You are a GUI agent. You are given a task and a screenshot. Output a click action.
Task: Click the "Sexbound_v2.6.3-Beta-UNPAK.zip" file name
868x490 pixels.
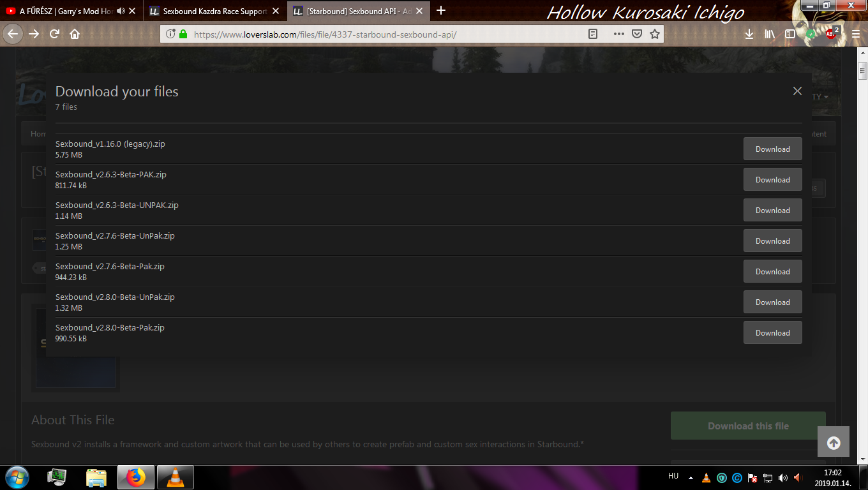tap(117, 205)
